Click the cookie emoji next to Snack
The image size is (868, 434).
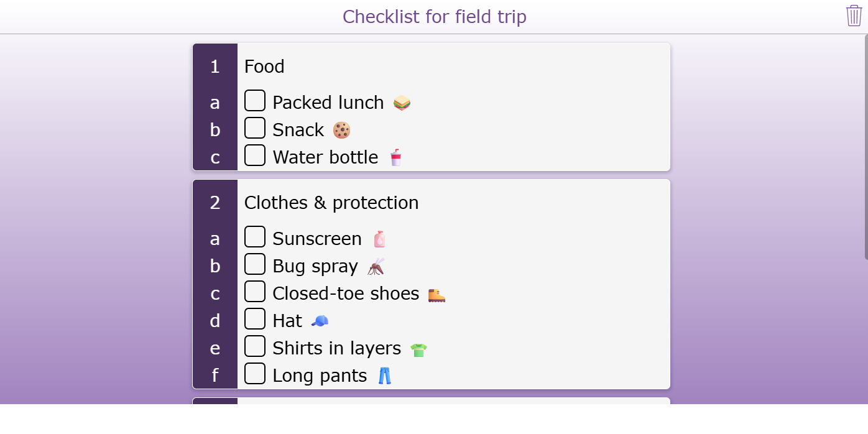tap(341, 130)
